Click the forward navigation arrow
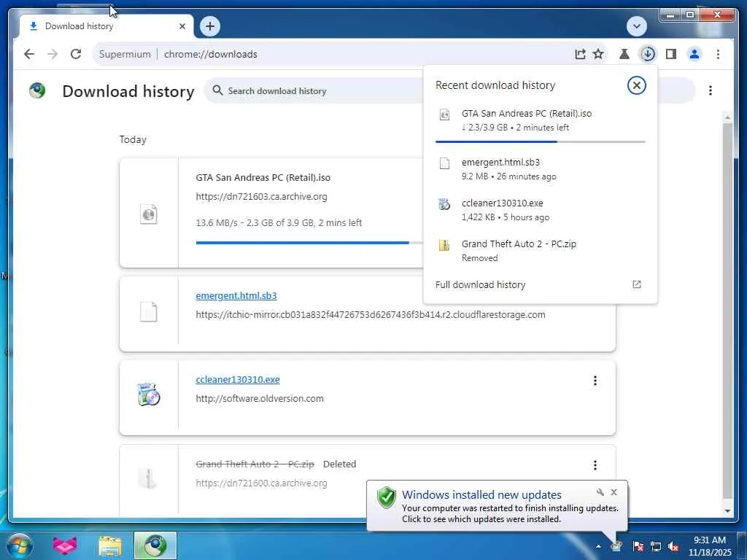 (x=53, y=54)
